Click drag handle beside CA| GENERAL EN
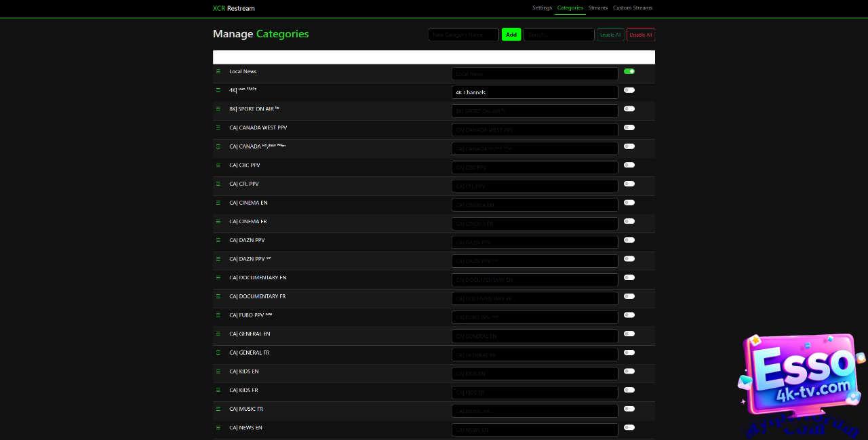This screenshot has width=868, height=440. click(x=218, y=334)
